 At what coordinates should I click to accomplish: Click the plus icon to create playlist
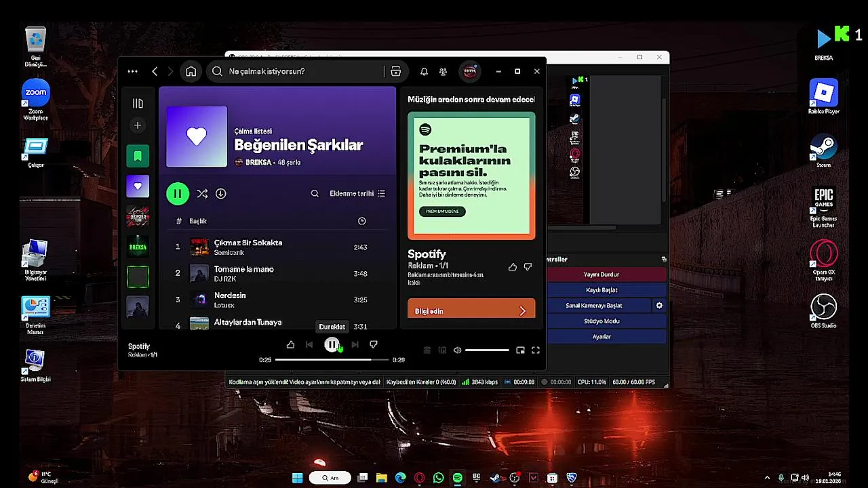click(x=138, y=125)
